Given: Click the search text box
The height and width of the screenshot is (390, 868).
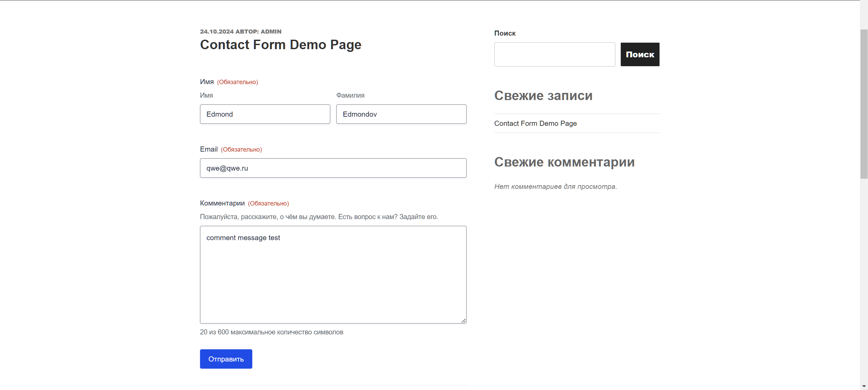Looking at the screenshot, I should pyautogui.click(x=554, y=54).
